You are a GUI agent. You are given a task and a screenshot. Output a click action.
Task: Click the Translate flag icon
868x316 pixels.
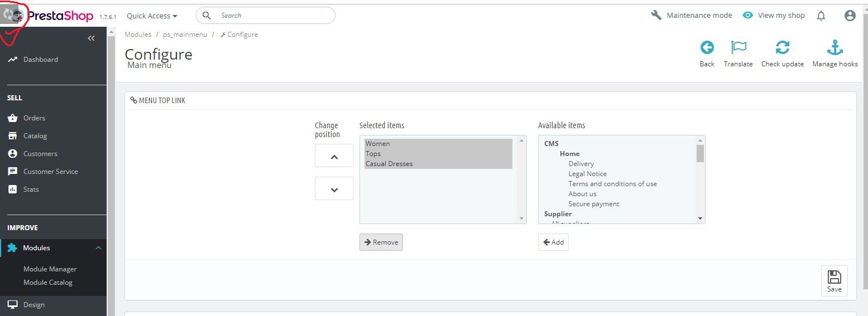[738, 47]
